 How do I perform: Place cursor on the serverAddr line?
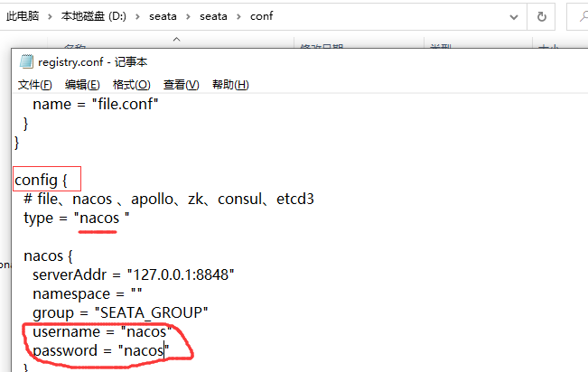coord(134,274)
